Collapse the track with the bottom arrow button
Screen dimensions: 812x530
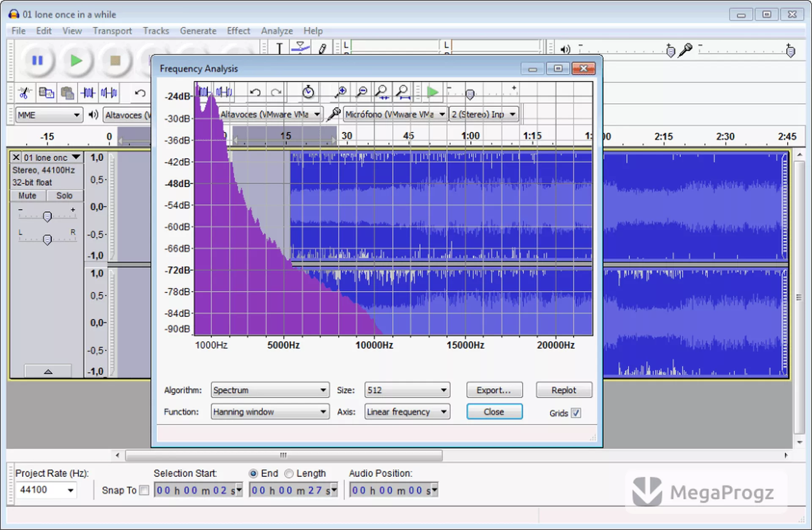coord(48,372)
